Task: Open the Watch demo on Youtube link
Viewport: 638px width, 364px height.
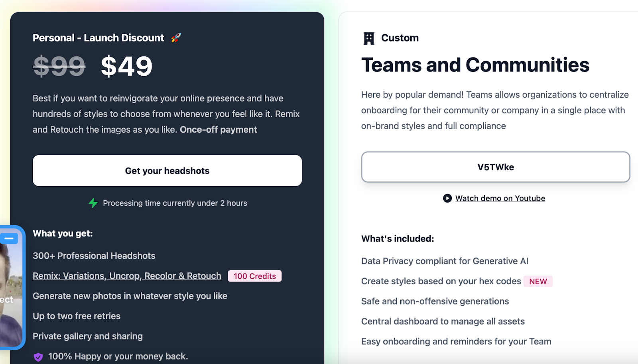Action: (500, 198)
